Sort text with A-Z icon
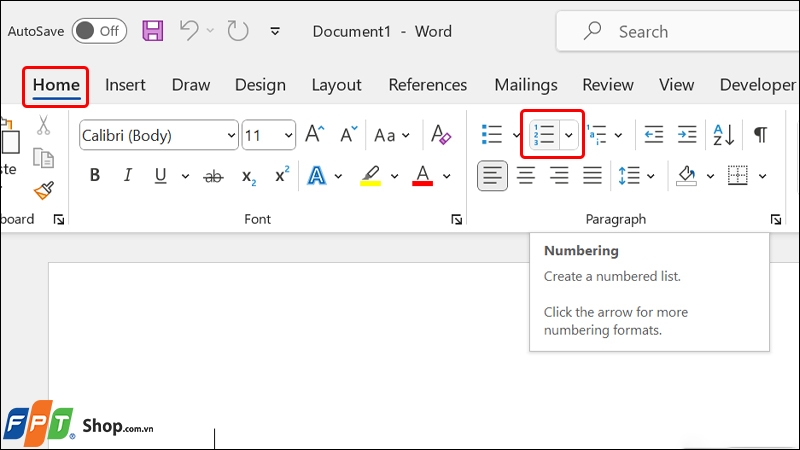 (723, 135)
